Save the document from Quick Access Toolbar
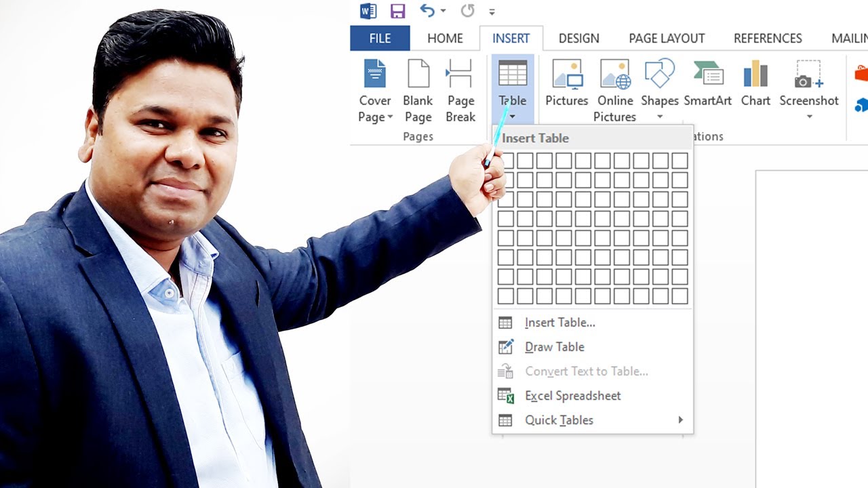Viewport: 868px width, 488px height. [x=397, y=11]
